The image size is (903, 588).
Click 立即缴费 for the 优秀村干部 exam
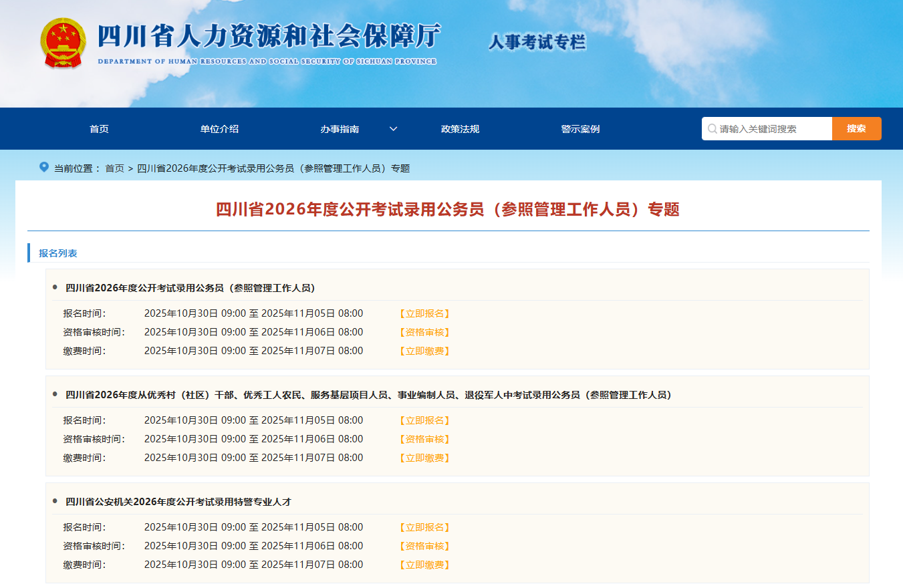(x=424, y=458)
